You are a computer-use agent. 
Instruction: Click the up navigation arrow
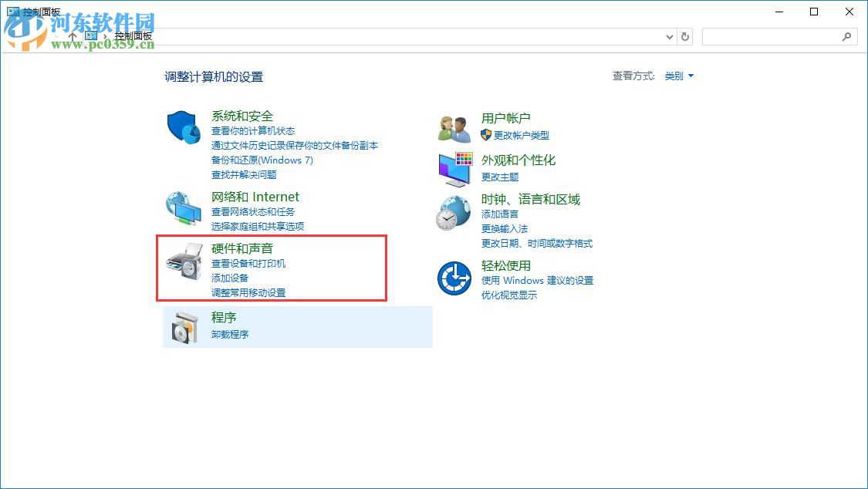[x=72, y=36]
